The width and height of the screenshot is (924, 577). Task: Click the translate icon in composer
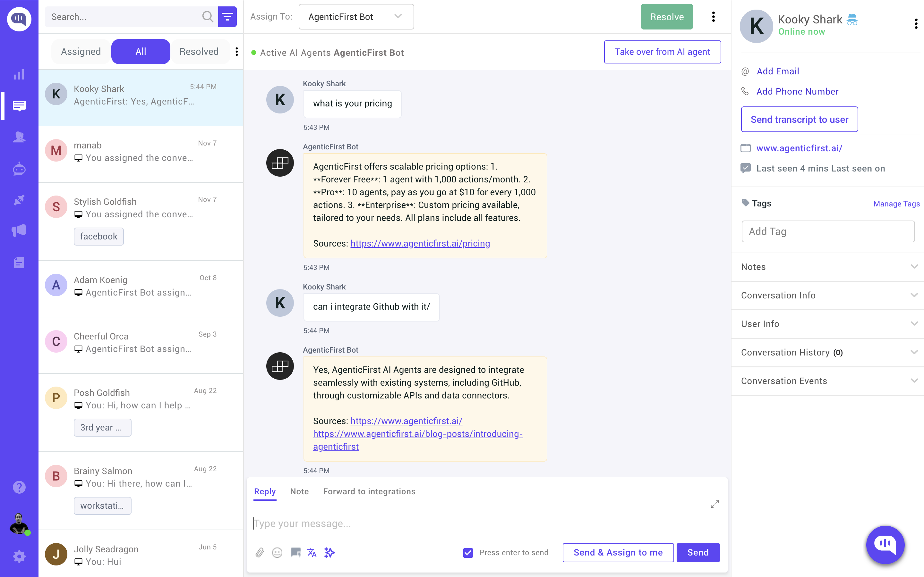click(312, 552)
